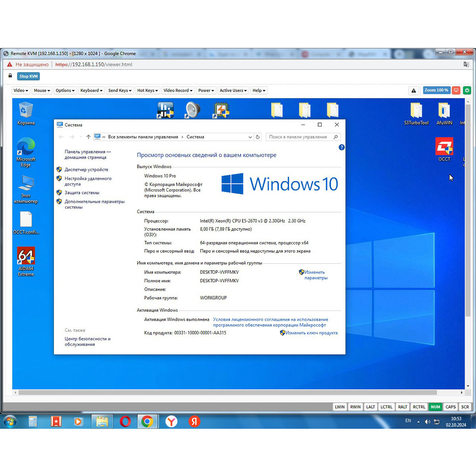Click the warning triangle icon in KVM toolbar

point(414,90)
